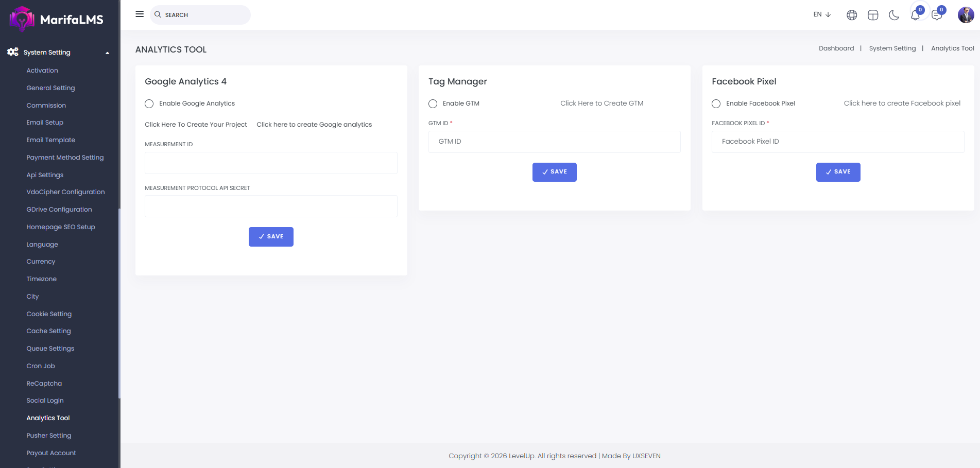Click here to create Facebook pixel link
The image size is (980, 468).
(902, 103)
